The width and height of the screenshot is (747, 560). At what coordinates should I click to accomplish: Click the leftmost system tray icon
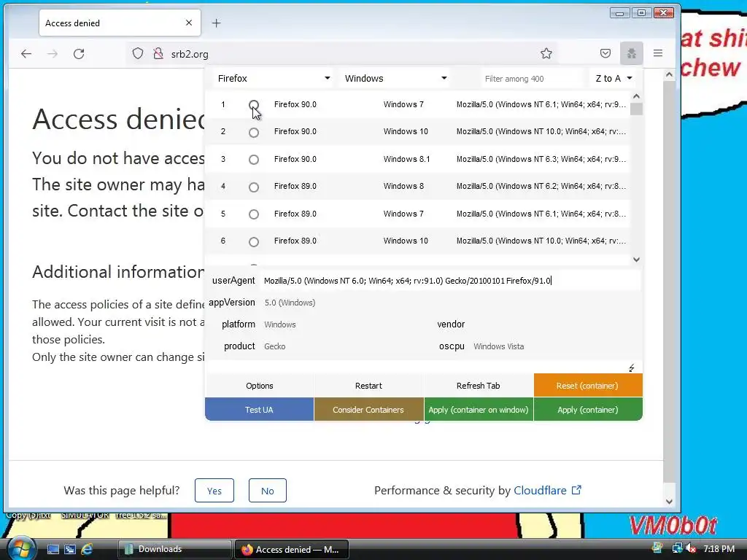(x=657, y=548)
